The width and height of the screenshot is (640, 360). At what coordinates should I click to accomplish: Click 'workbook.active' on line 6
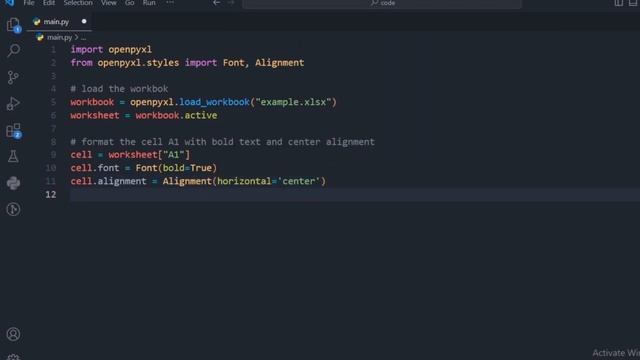click(x=176, y=116)
